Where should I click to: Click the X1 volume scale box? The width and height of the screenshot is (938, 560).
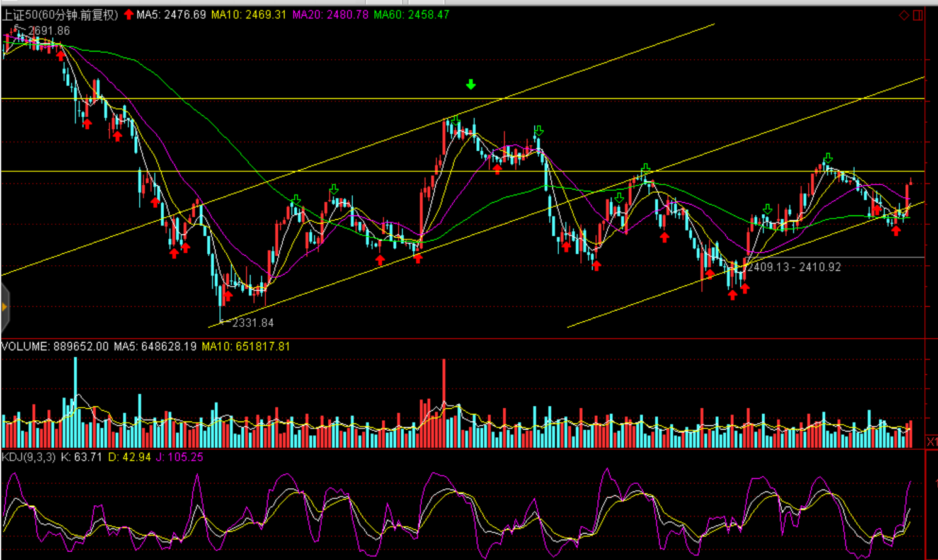(x=931, y=442)
